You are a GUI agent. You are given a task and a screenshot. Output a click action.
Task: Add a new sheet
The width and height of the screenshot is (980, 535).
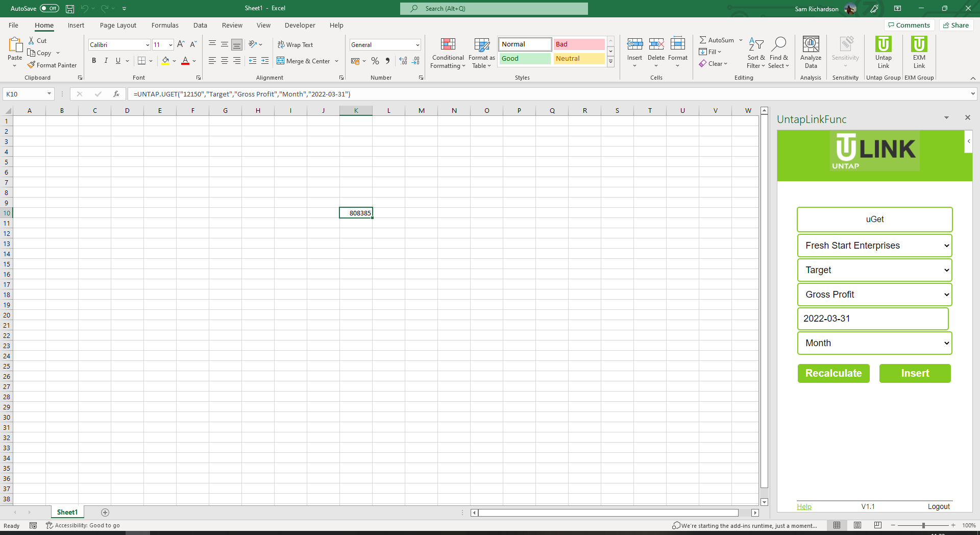105,512
